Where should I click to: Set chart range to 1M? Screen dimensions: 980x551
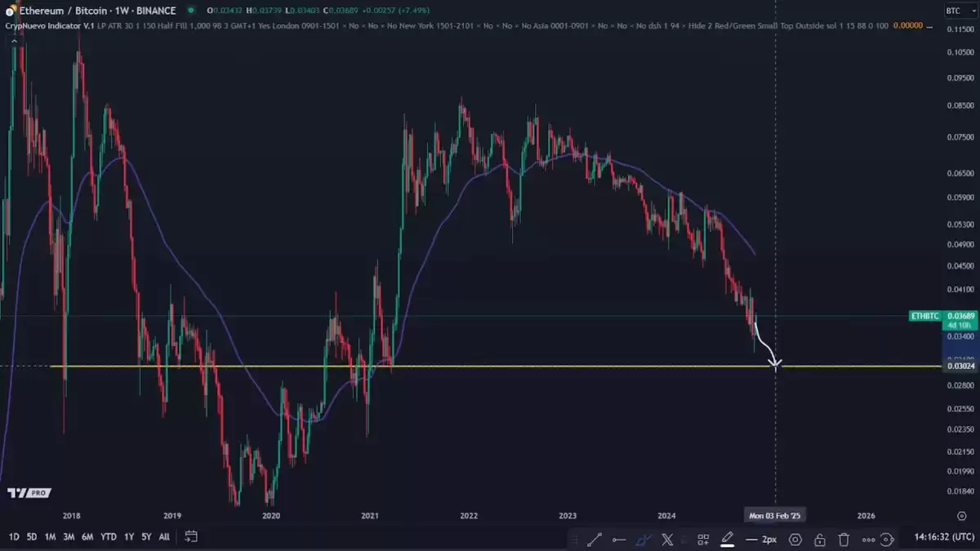(x=50, y=536)
